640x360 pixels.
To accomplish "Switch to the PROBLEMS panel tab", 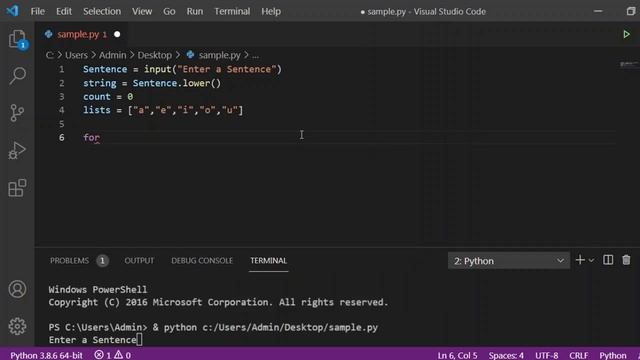I will (69, 260).
